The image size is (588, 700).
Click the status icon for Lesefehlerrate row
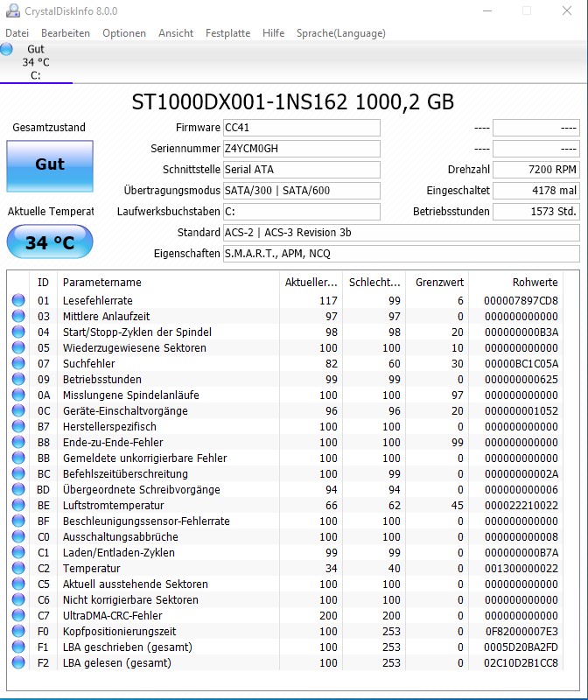point(18,300)
